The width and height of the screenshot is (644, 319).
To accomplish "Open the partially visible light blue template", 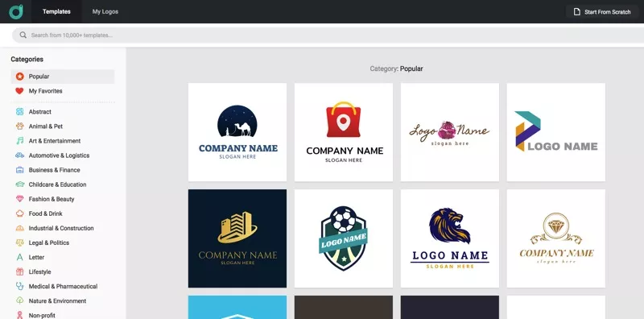I will pyautogui.click(x=237, y=307).
